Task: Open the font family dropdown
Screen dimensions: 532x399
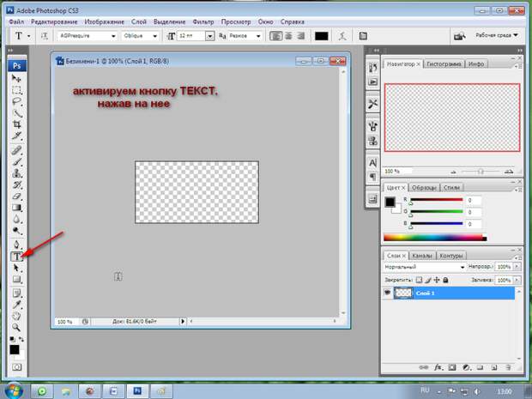Action: click(x=88, y=36)
